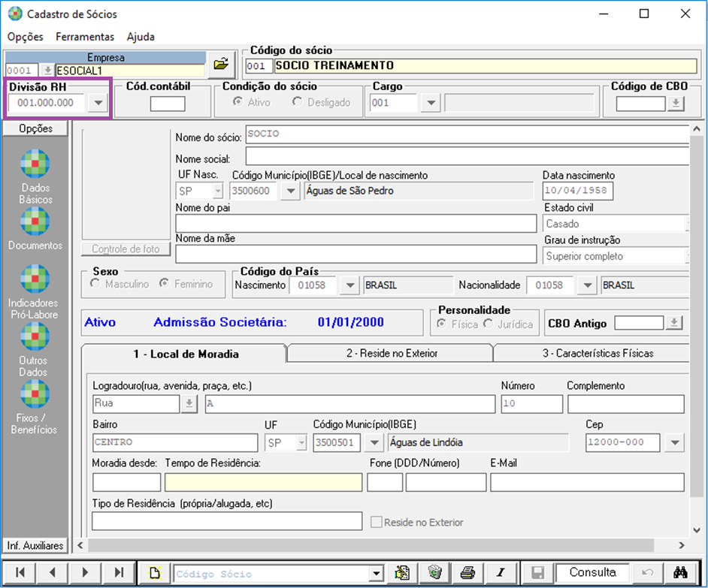
Task: Open the Opções menu
Action: pyautogui.click(x=26, y=37)
